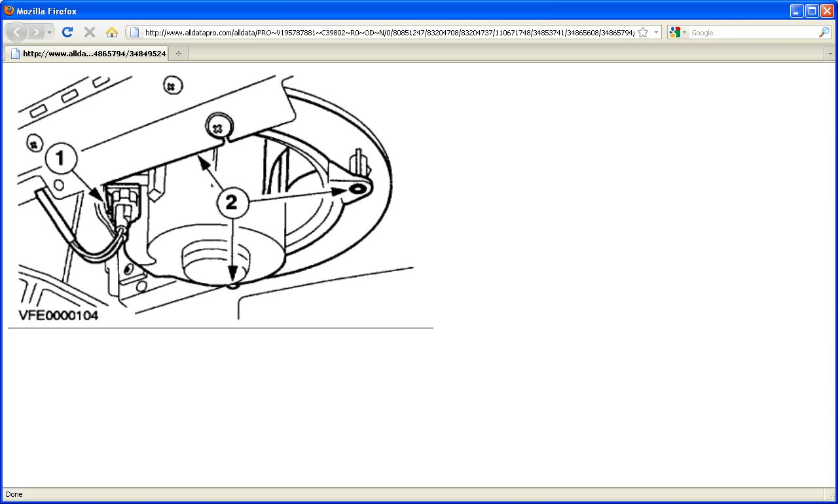Close the Firefox window
Image resolution: width=838 pixels, height=504 pixels.
click(827, 10)
